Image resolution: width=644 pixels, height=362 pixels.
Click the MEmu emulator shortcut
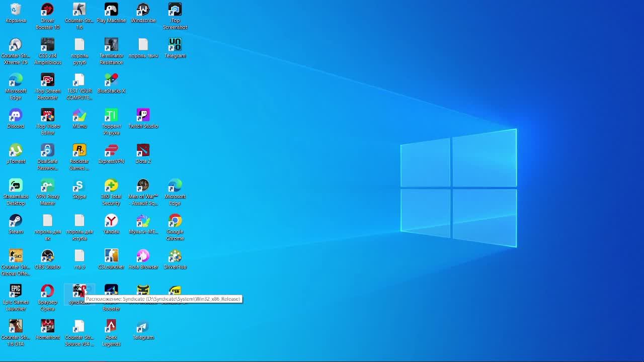click(x=79, y=119)
